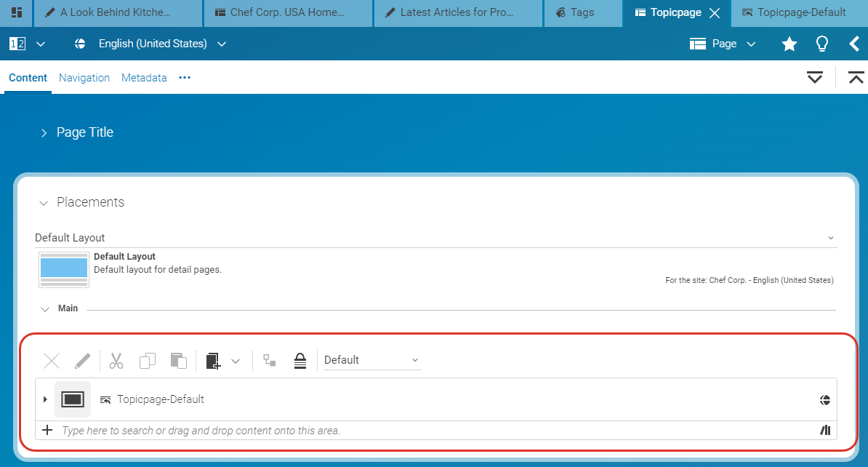The height and width of the screenshot is (467, 868).
Task: Open the Default view dropdown in the toolbar
Action: pyautogui.click(x=371, y=360)
